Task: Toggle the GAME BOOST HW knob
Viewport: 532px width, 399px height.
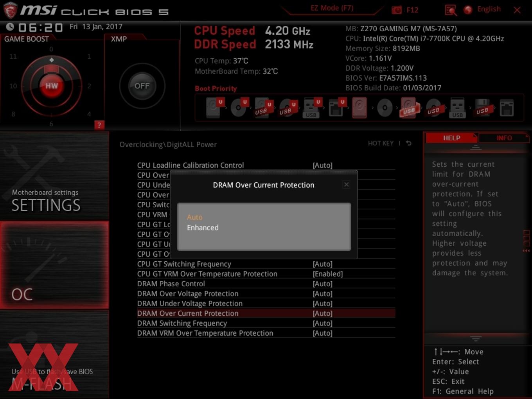Action: click(x=52, y=86)
